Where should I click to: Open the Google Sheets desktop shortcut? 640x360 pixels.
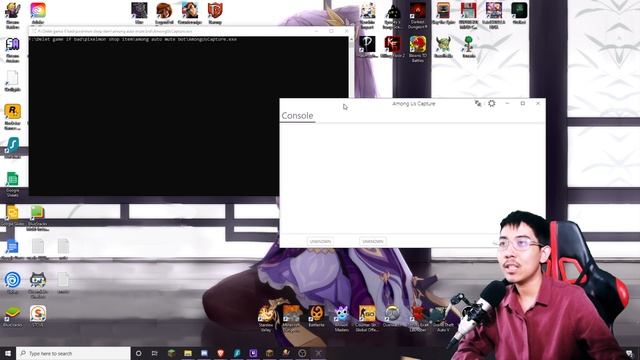(13, 185)
